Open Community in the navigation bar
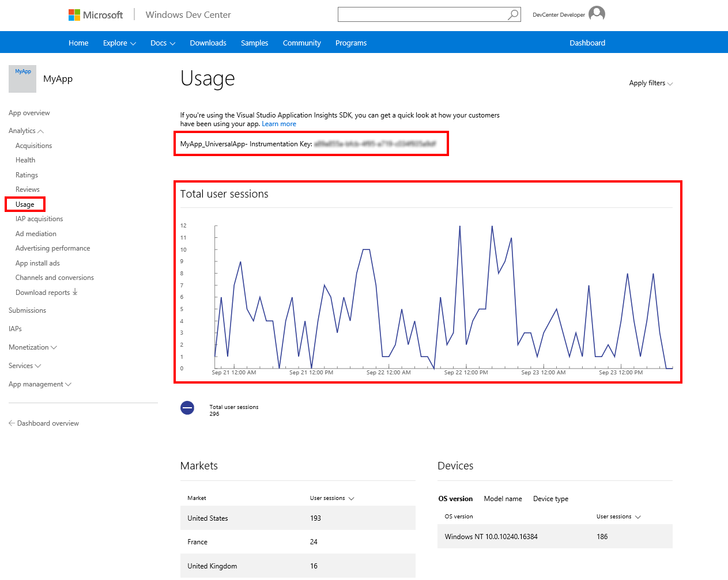This screenshot has height=580, width=728. click(301, 43)
